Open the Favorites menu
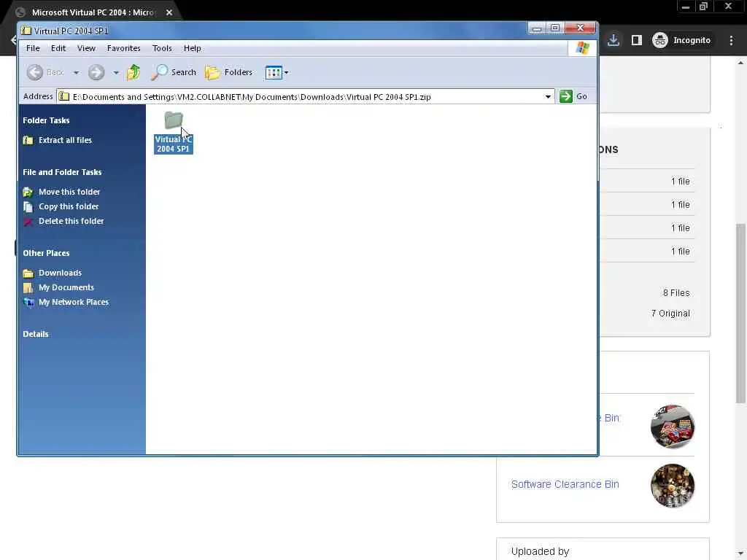747x560 pixels. [x=124, y=48]
